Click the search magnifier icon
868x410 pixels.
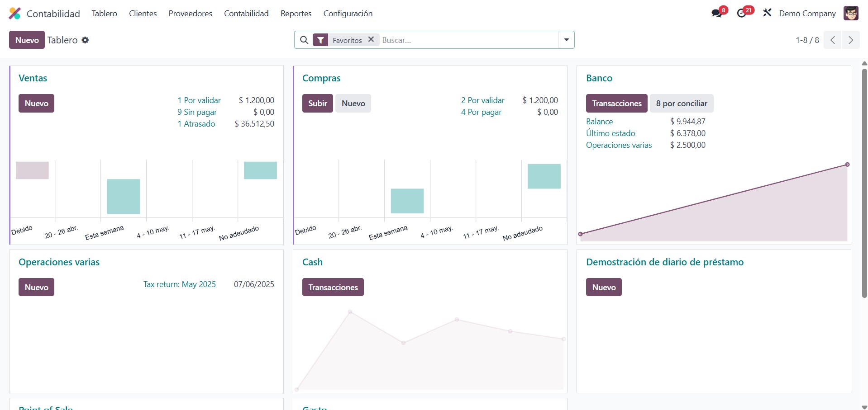pos(304,40)
